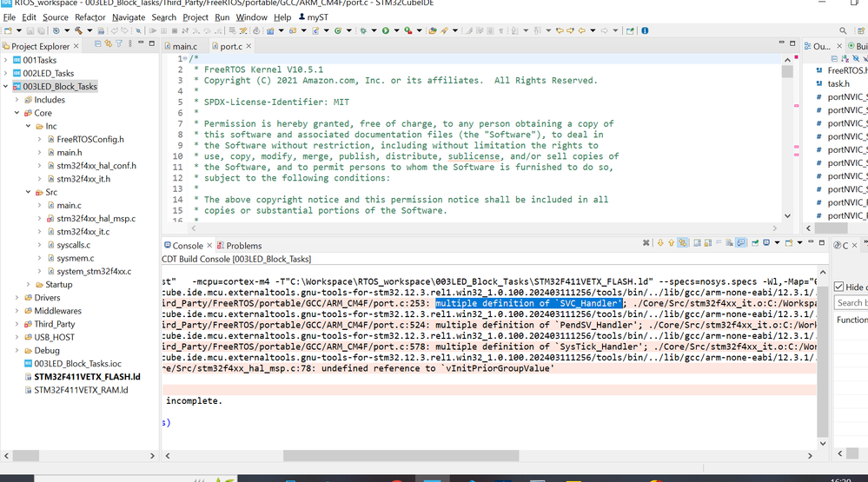Select FreeRTOSConfig.h in Project Explorer
This screenshot has width=868, height=482.
click(90, 140)
